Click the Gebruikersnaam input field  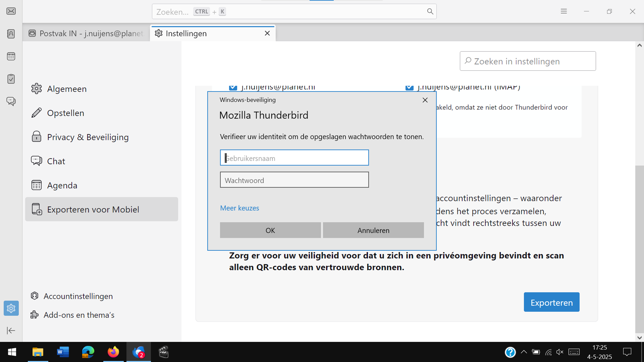click(x=294, y=158)
